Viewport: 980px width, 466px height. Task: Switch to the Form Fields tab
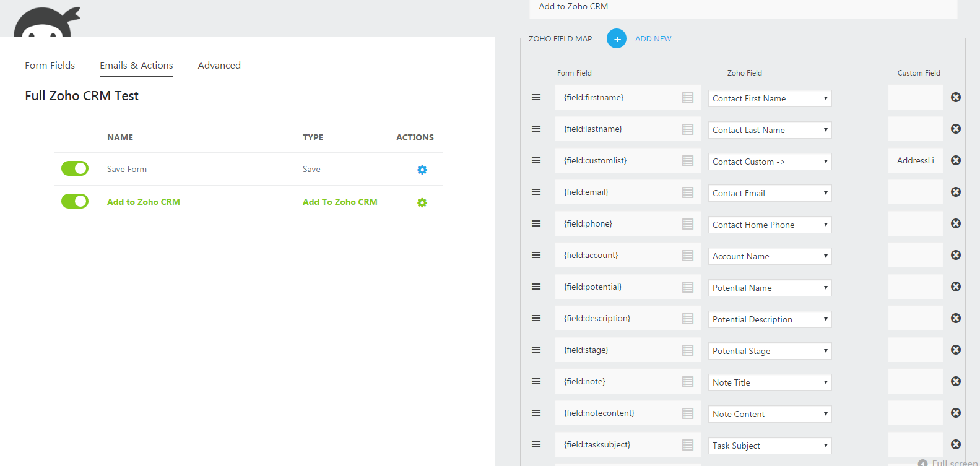pos(50,66)
